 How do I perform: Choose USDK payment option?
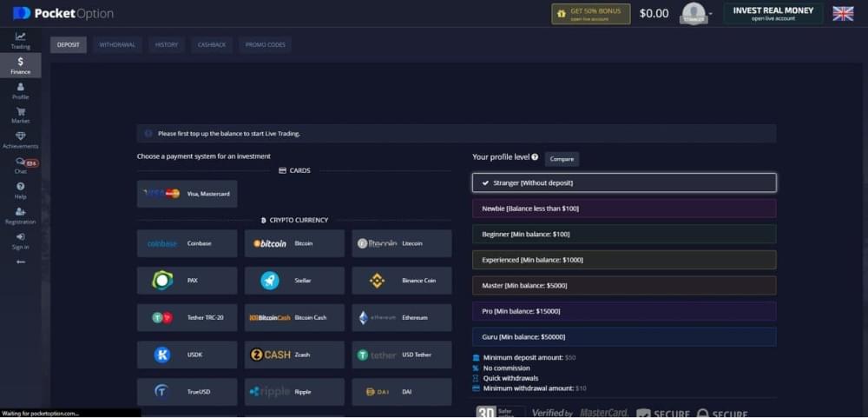point(187,355)
